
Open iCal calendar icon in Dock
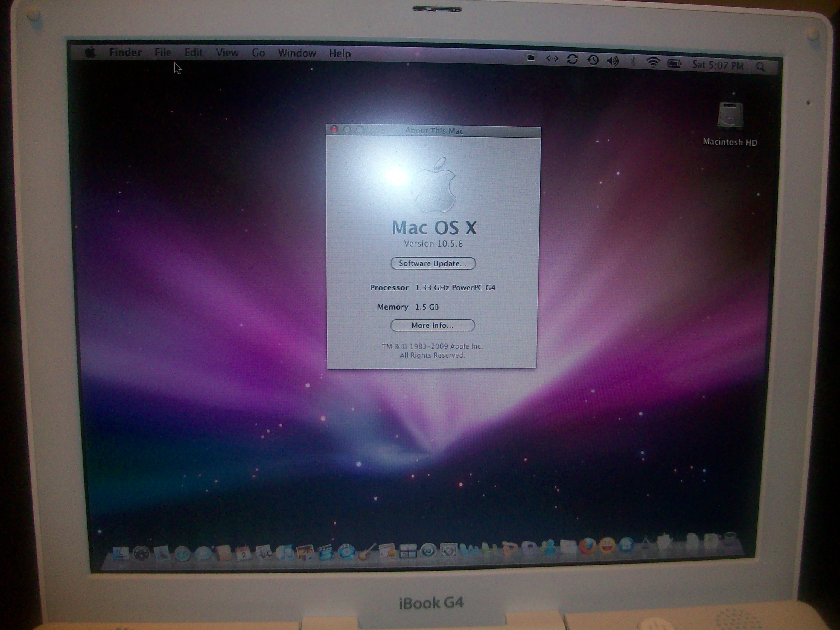(x=244, y=554)
